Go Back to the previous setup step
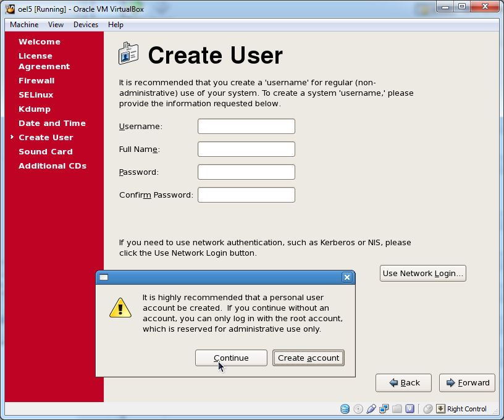The height and width of the screenshot is (420, 504). tap(403, 383)
